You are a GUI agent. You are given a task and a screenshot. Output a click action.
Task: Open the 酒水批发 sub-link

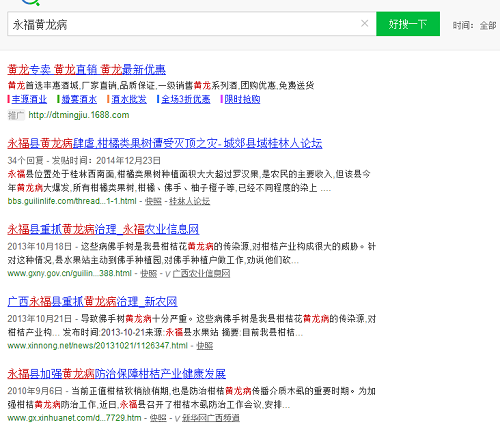point(129,99)
